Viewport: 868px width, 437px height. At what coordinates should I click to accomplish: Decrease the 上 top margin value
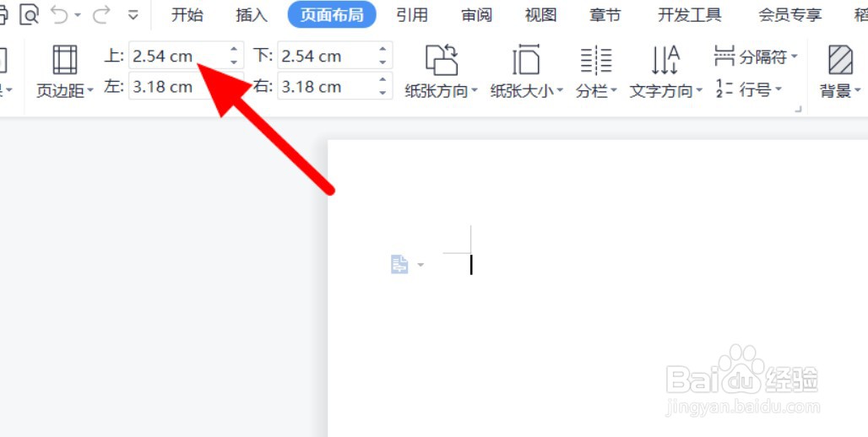[234, 62]
